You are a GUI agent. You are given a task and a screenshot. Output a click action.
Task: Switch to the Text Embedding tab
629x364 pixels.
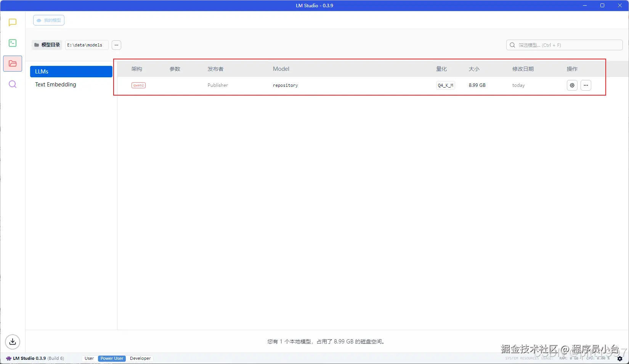pyautogui.click(x=55, y=85)
